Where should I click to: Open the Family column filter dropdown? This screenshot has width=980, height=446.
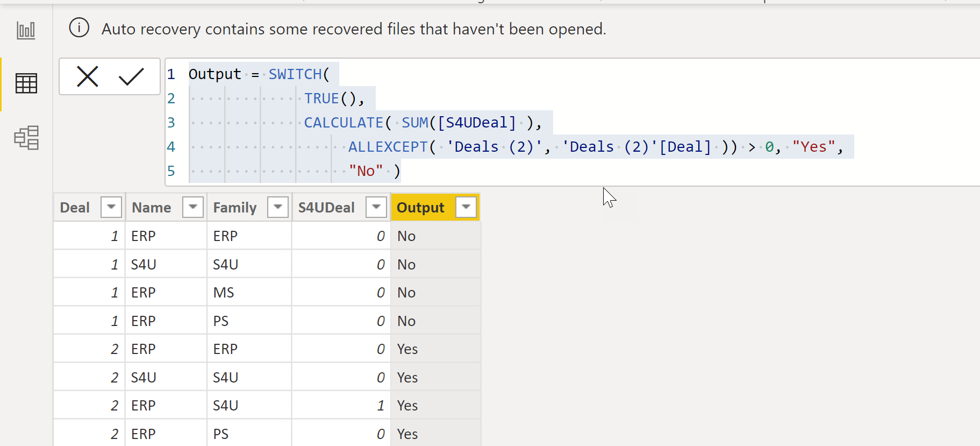(x=278, y=207)
